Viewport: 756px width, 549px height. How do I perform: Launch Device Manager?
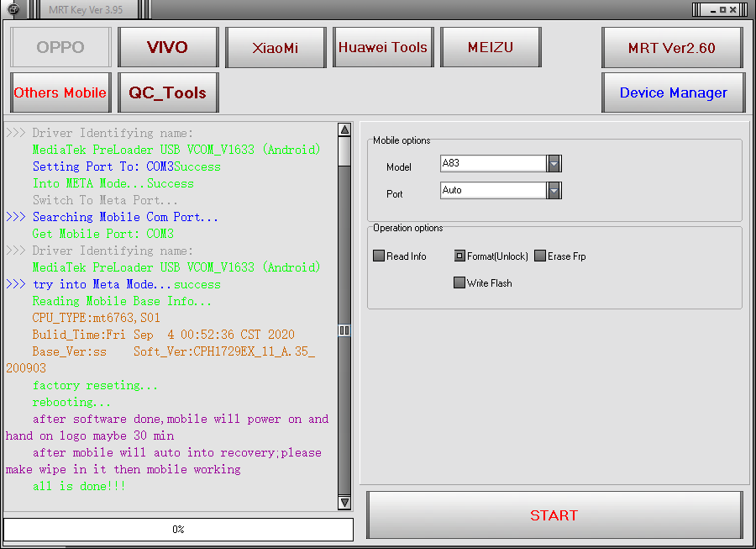point(673,92)
